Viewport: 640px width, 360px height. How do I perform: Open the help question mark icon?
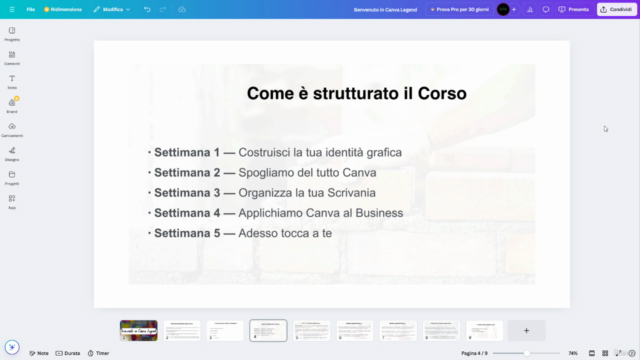[632, 353]
